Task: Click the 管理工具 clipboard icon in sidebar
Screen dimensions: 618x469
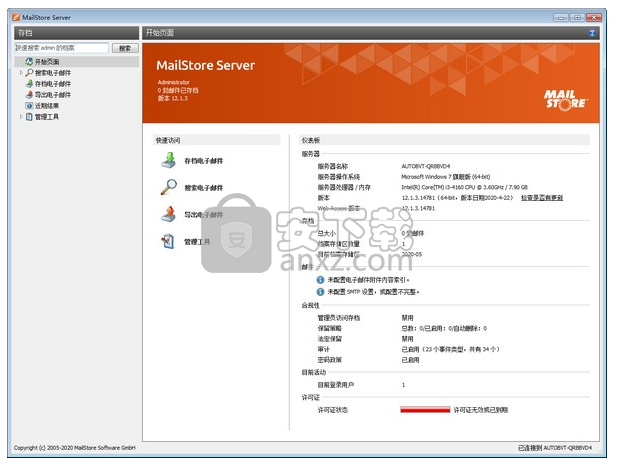Action: coord(29,117)
